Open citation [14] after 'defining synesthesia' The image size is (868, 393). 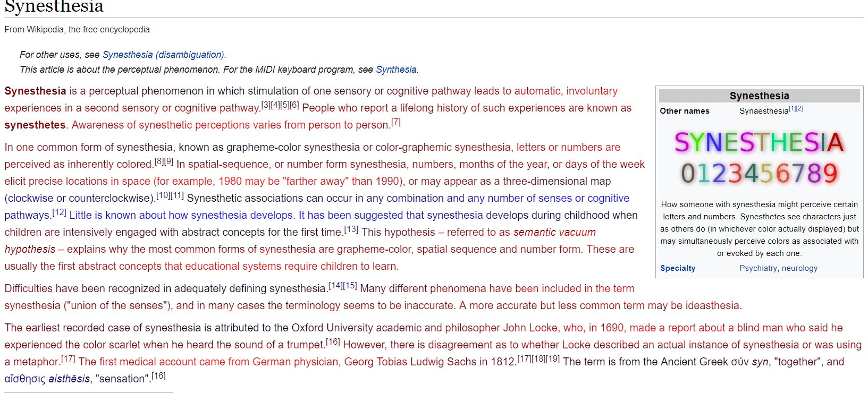(x=336, y=285)
